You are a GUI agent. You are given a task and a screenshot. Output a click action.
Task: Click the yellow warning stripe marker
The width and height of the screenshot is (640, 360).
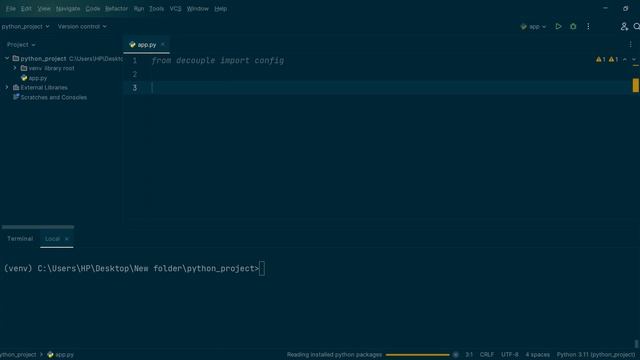click(x=636, y=85)
